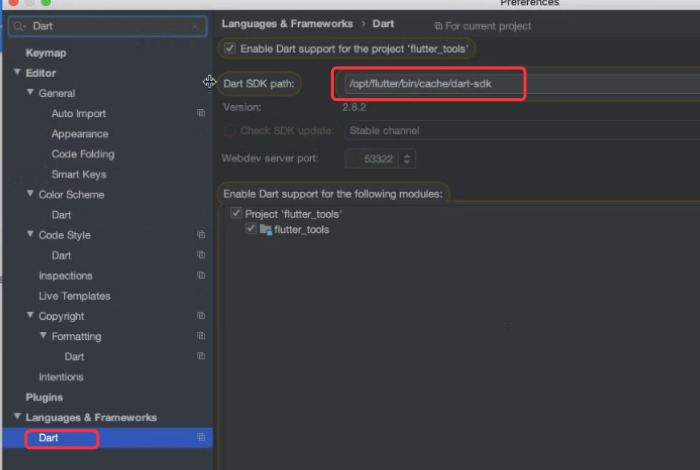Click the project icon on the selected Dart row
This screenshot has width=700, height=470.
pos(201,437)
